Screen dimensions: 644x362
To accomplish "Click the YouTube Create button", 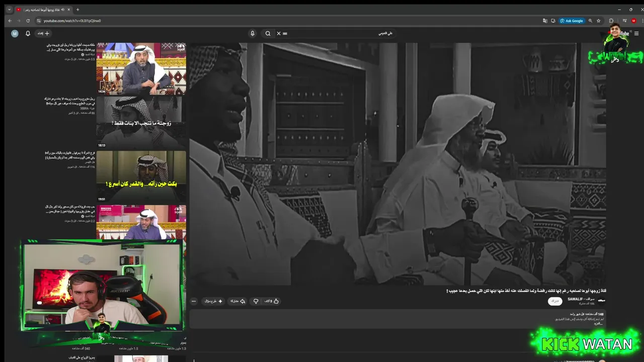I will pyautogui.click(x=43, y=34).
